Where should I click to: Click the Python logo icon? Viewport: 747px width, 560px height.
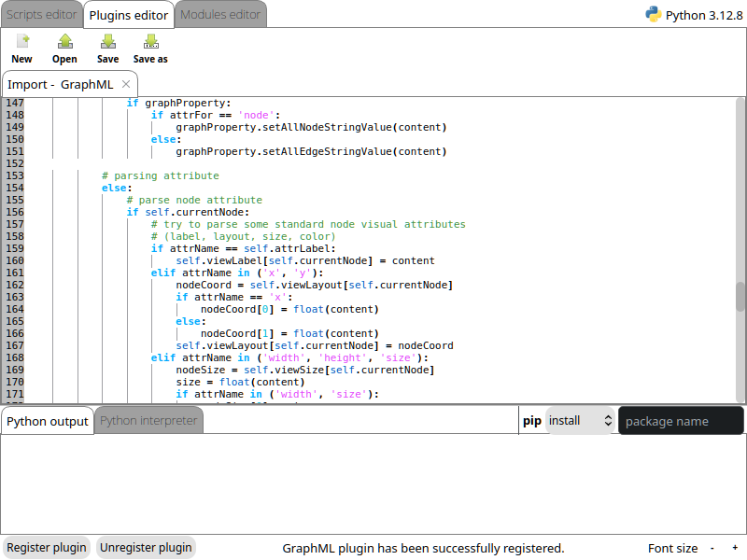[654, 14]
